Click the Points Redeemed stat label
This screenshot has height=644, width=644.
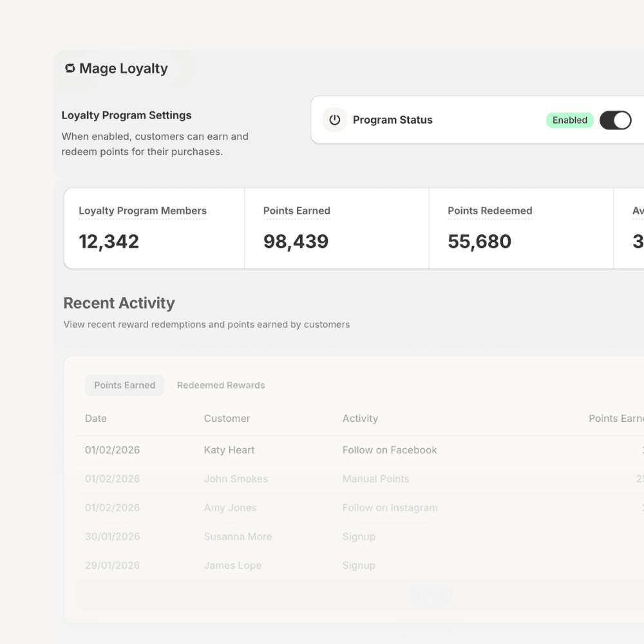pyautogui.click(x=490, y=211)
